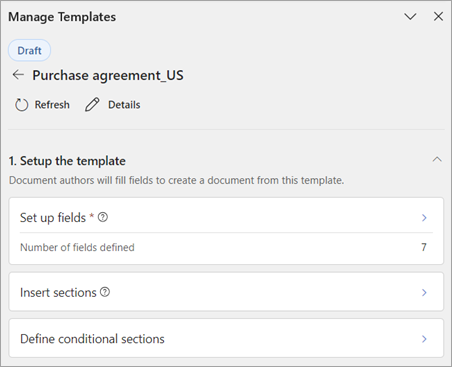Screen dimensions: 452x367
Task: Click the Refresh circular arrow icon
Action: [22, 105]
